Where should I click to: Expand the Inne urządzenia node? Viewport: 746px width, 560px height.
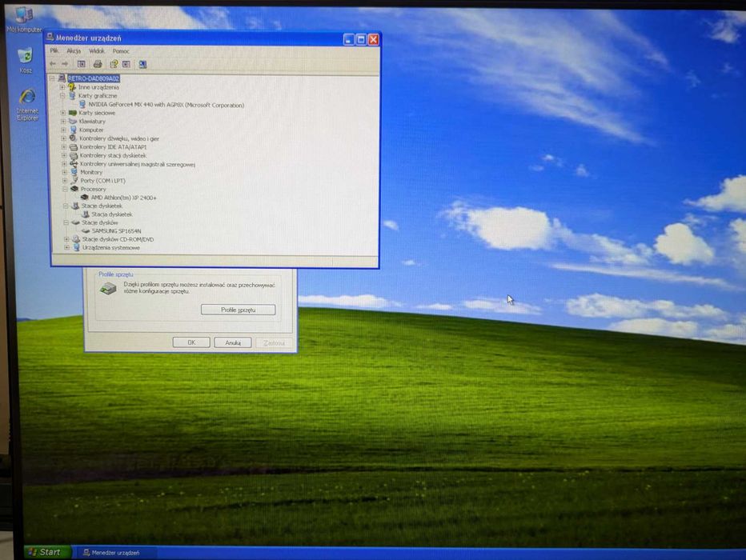pos(62,87)
